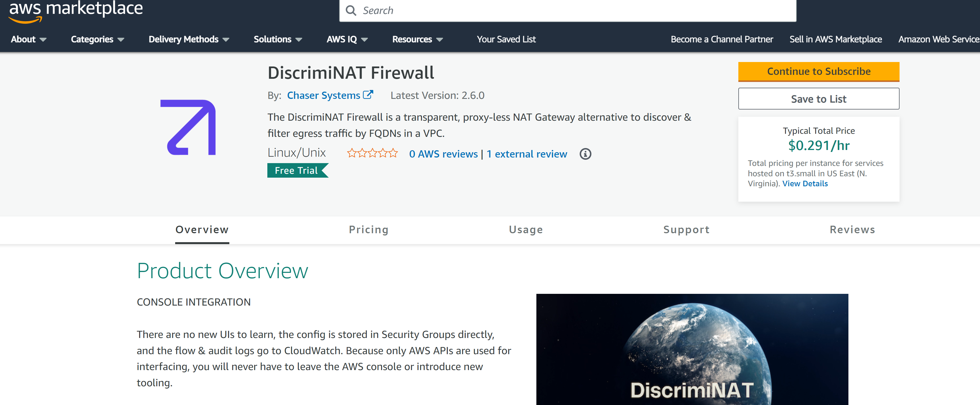Click the Your Saved List menu item
980x405 pixels.
[506, 39]
